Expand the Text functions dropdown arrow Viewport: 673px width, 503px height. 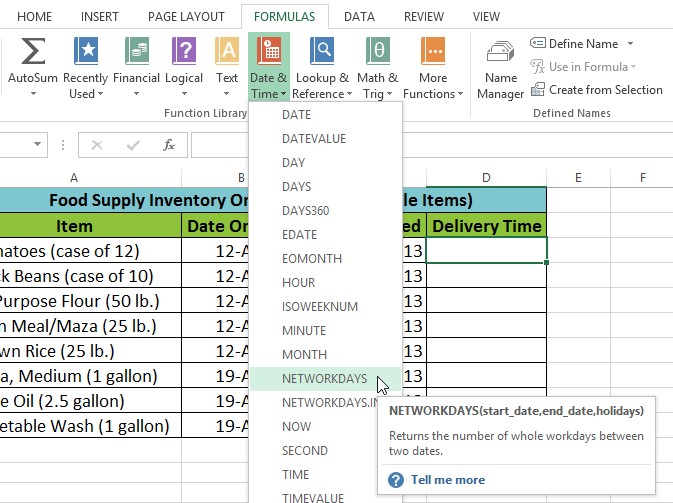[226, 94]
